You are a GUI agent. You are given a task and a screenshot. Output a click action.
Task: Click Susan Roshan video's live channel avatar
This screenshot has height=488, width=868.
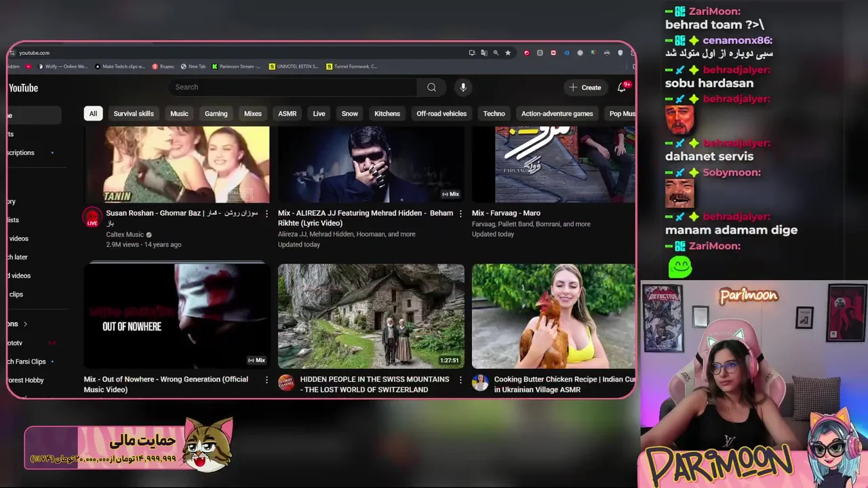click(92, 218)
